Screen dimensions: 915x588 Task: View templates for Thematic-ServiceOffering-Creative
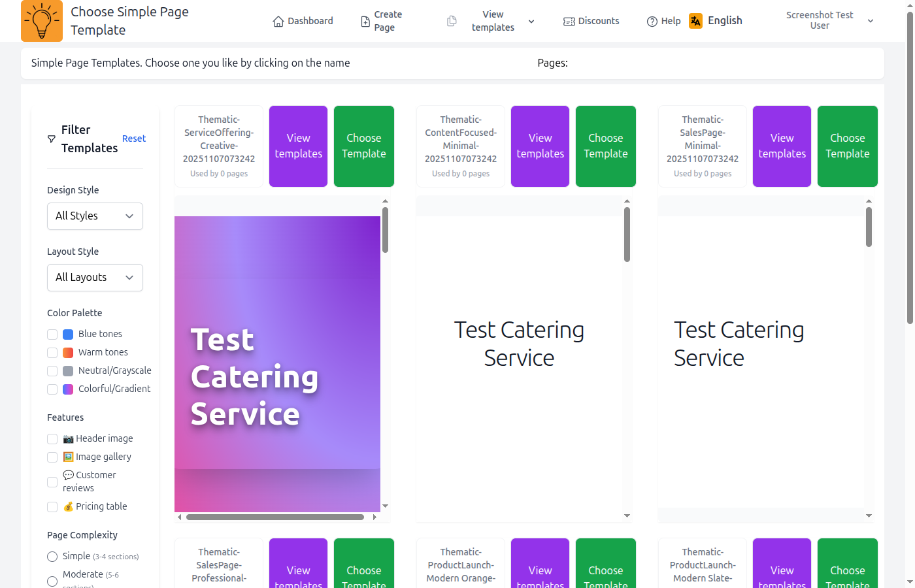pyautogui.click(x=299, y=146)
